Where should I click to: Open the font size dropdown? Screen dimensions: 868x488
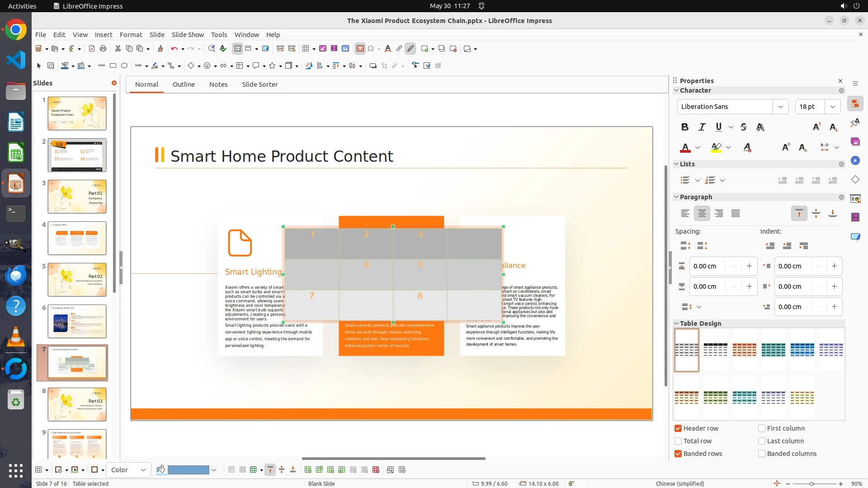pyautogui.click(x=832, y=107)
